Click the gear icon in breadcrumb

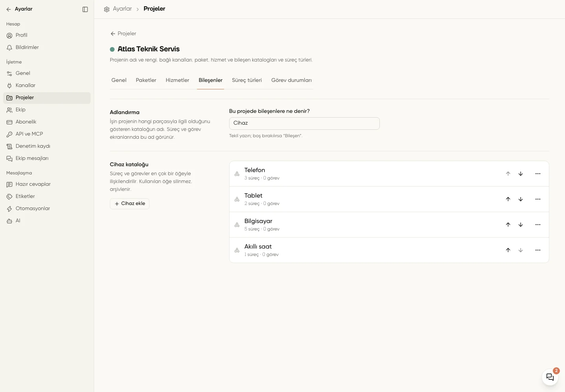coord(106,9)
